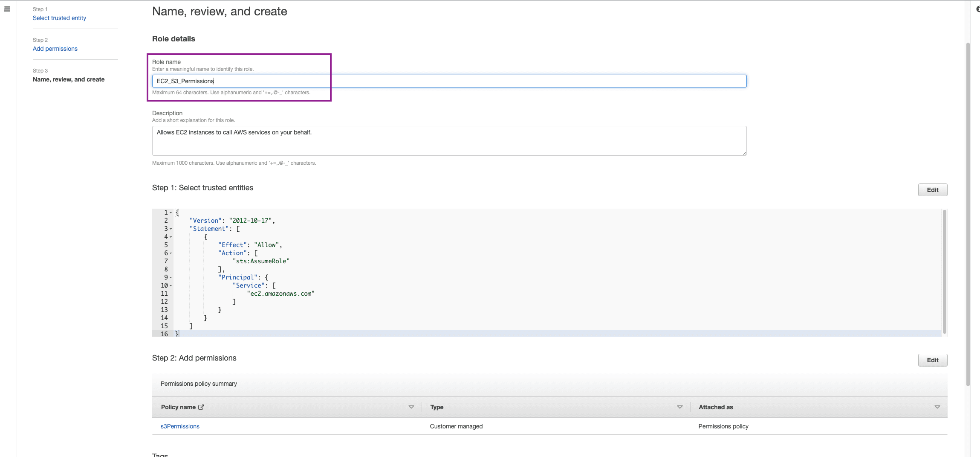Screen dimensions: 980x457
Task: Open the s3Permissions policy link
Action: pos(180,426)
